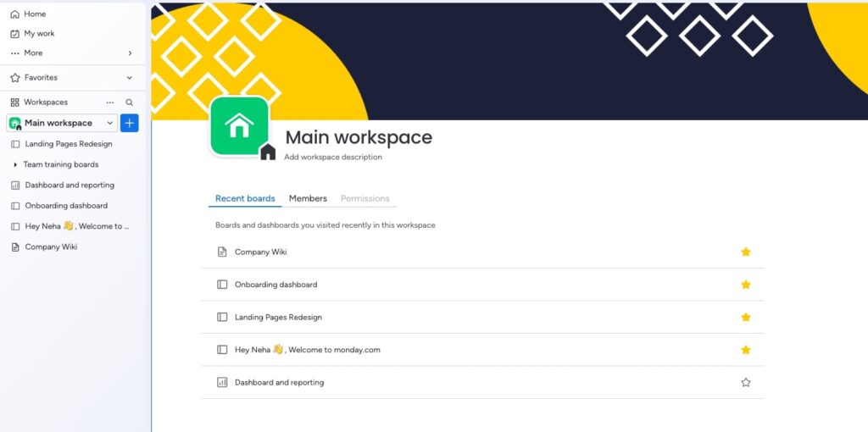This screenshot has width=868, height=432.
Task: Open the Permissions tab
Action: coord(364,198)
